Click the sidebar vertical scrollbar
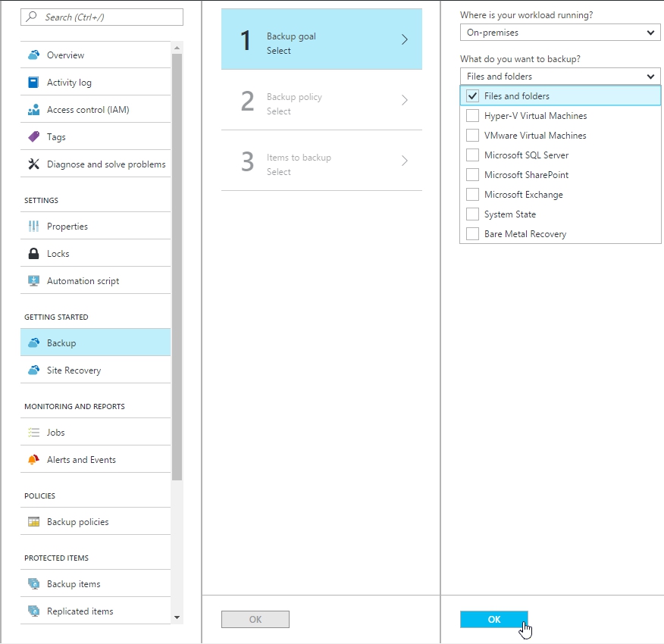The height and width of the screenshot is (644, 664). [177, 265]
